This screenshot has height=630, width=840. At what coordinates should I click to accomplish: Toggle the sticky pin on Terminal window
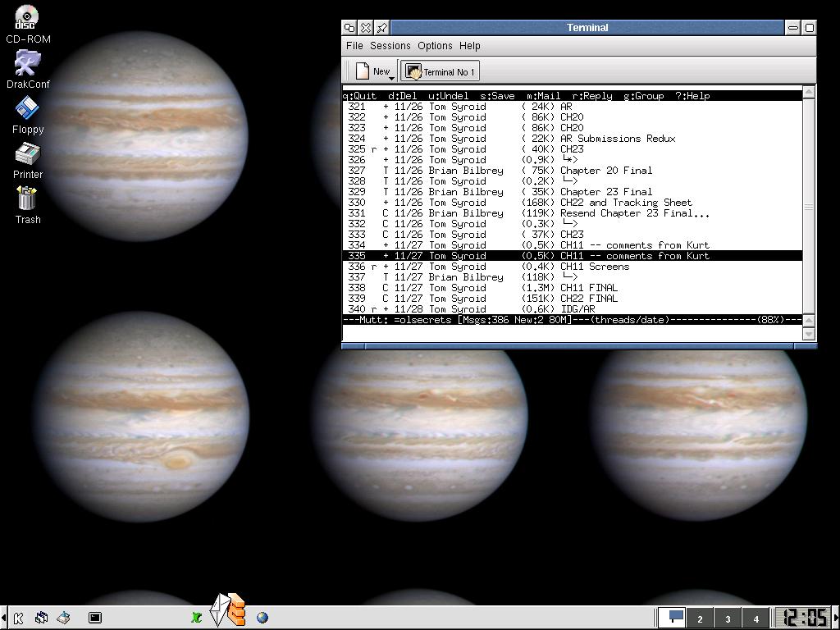(x=382, y=28)
